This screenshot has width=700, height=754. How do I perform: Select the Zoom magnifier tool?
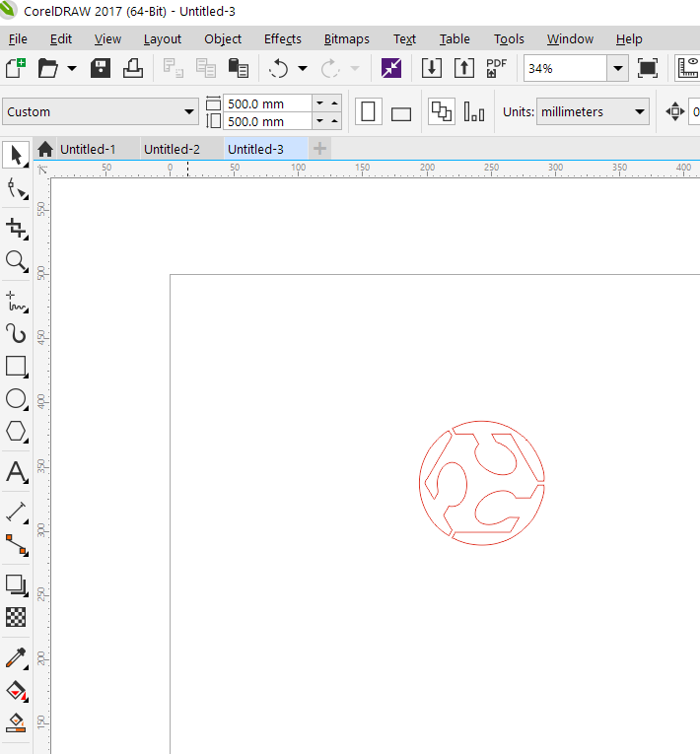(x=17, y=261)
